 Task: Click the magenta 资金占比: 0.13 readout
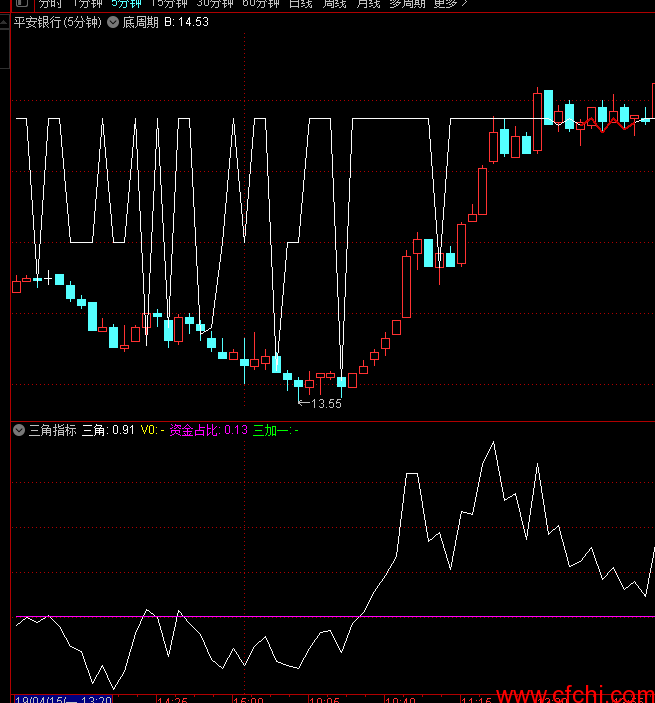pos(208,430)
